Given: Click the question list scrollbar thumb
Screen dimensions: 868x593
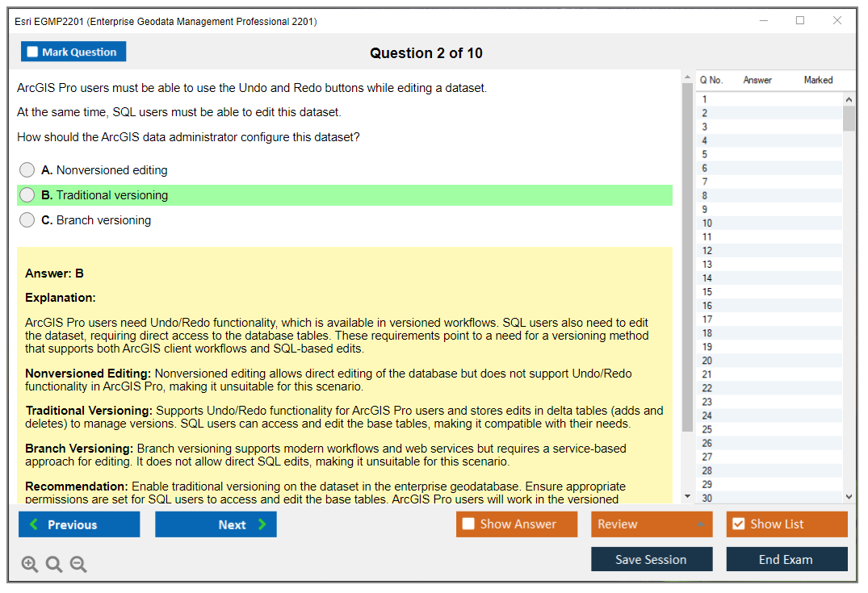Looking at the screenshot, I should 849,119.
